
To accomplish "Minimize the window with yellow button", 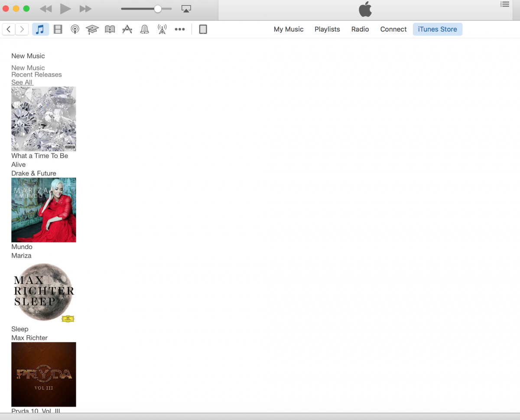I will pos(16,9).
